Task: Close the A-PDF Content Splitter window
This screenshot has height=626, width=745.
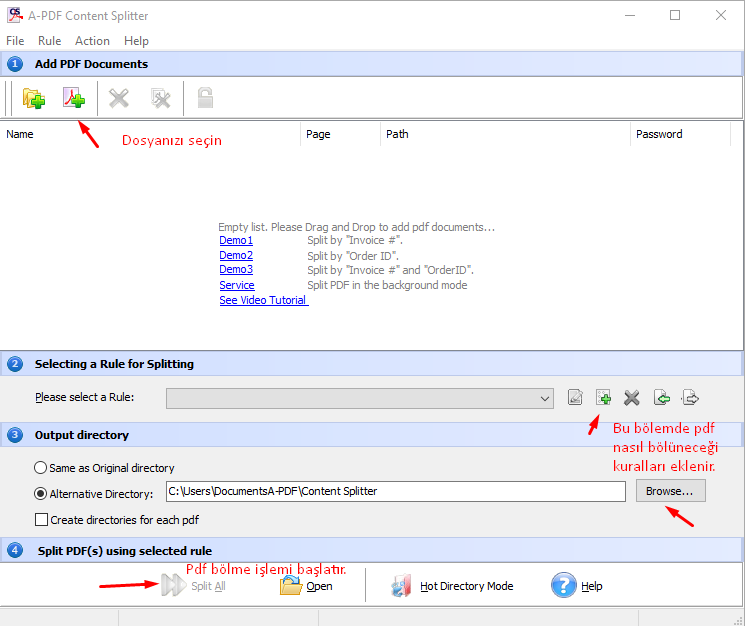Action: click(x=721, y=15)
